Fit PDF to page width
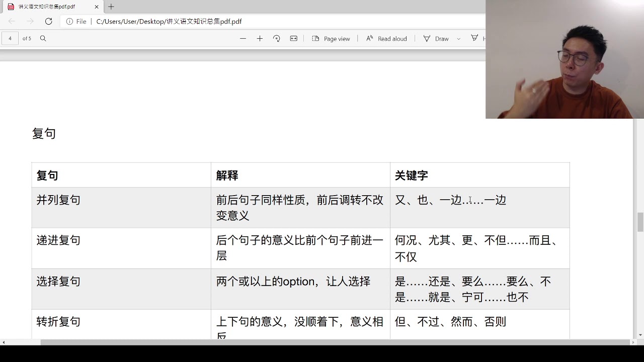This screenshot has width=644, height=362. (x=294, y=38)
